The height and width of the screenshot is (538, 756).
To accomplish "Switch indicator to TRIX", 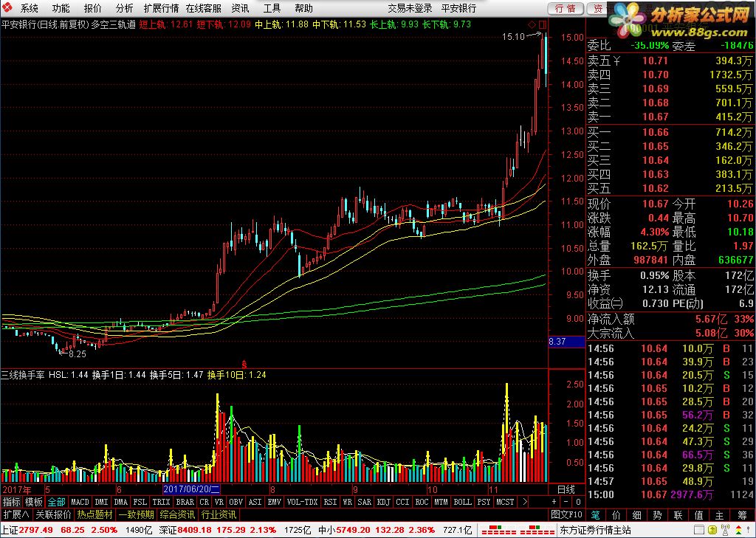I will point(162,502).
